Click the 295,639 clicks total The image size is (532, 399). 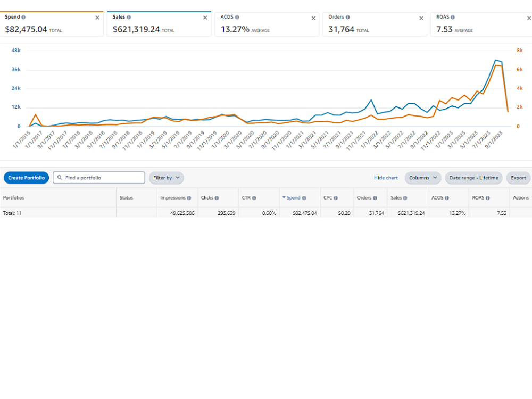226,213
